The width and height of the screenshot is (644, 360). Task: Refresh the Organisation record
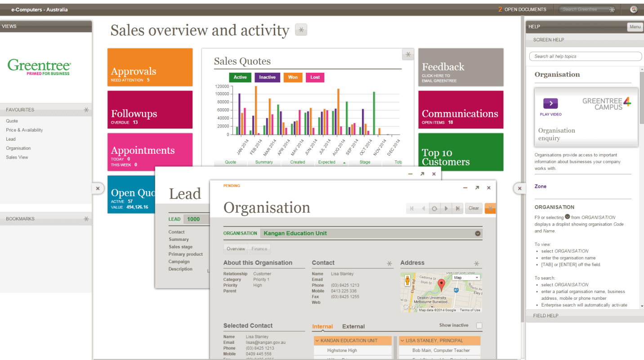434,209
